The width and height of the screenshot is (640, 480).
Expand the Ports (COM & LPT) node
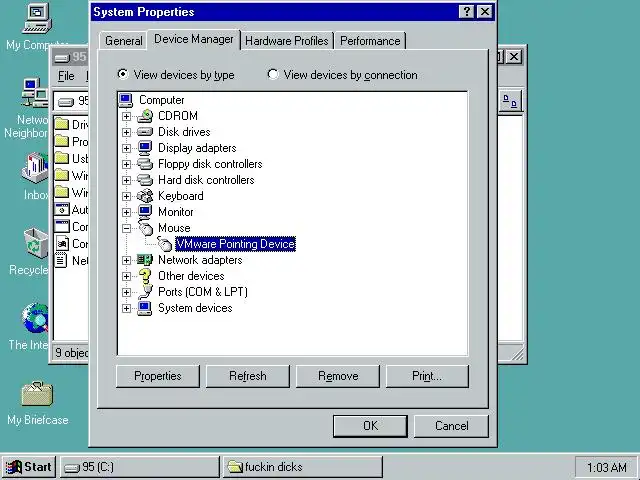click(x=127, y=292)
